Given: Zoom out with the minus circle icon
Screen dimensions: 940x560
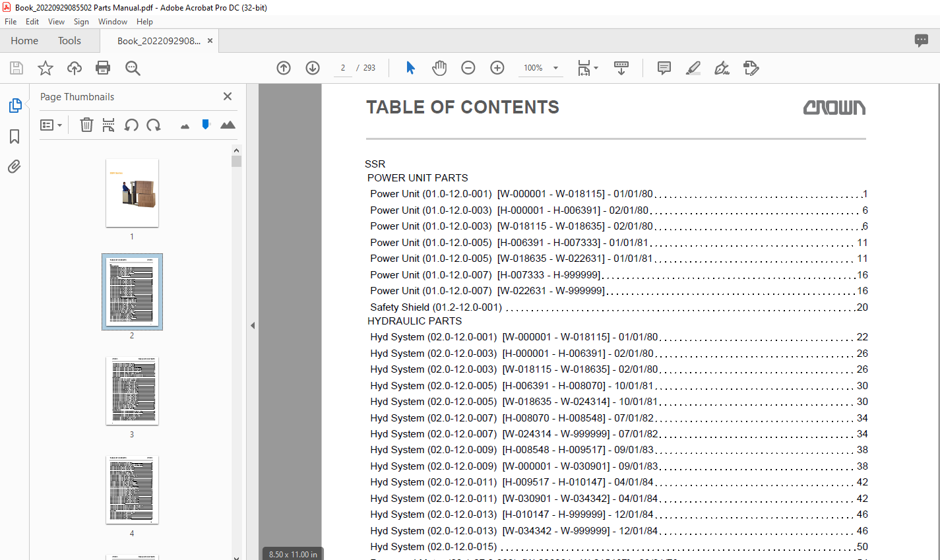Looking at the screenshot, I should tap(468, 68).
